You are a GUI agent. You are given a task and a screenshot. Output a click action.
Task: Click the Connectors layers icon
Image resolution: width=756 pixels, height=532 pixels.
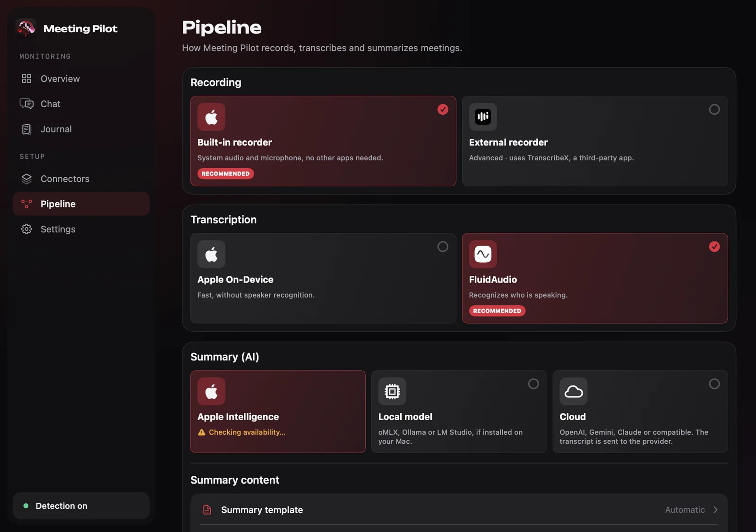pyautogui.click(x=26, y=179)
